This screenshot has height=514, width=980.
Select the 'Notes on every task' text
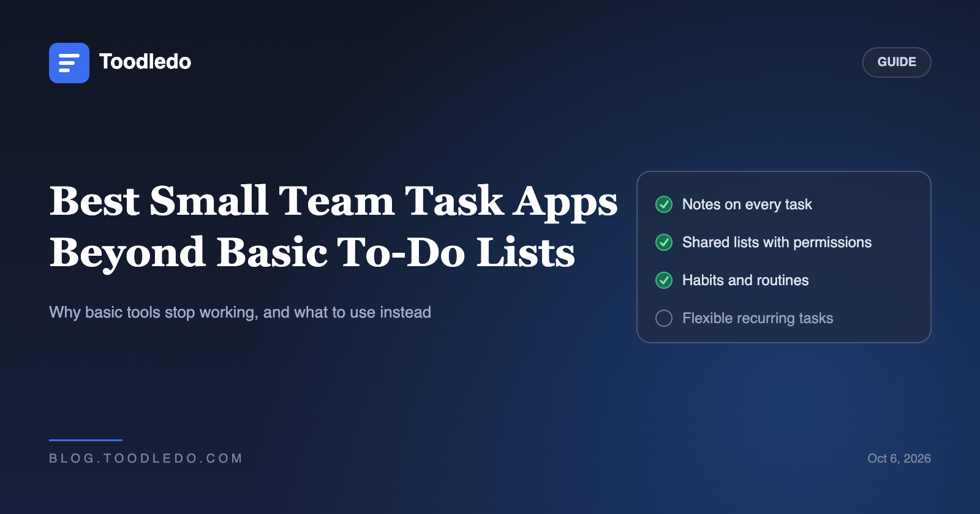tap(747, 204)
